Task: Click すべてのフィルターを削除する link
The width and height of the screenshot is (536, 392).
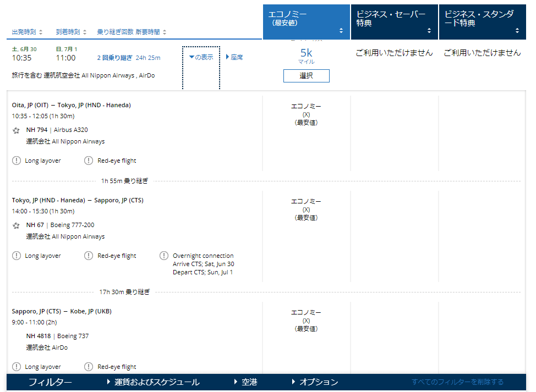Action: click(x=457, y=382)
